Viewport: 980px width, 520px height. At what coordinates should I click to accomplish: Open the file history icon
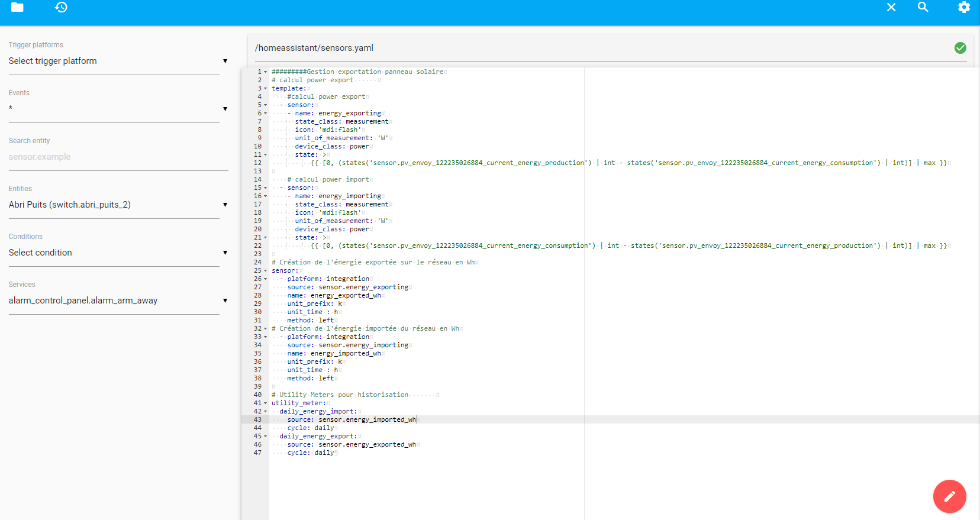click(x=61, y=7)
